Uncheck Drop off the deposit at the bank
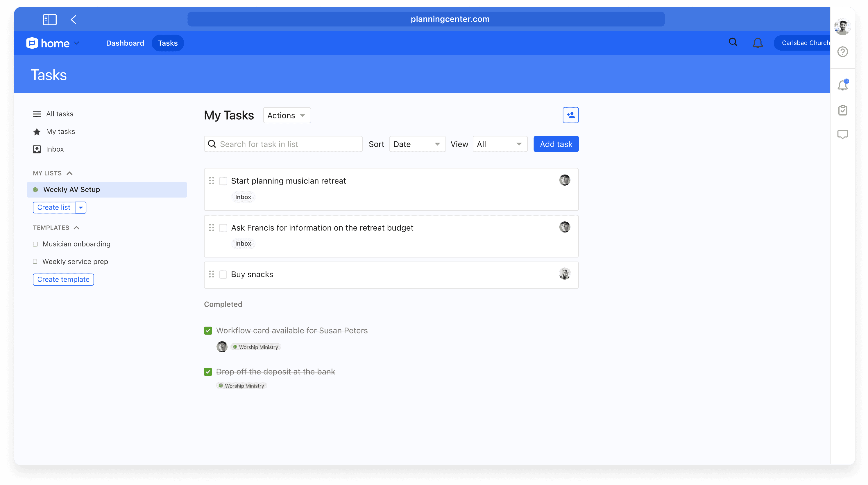 208,372
